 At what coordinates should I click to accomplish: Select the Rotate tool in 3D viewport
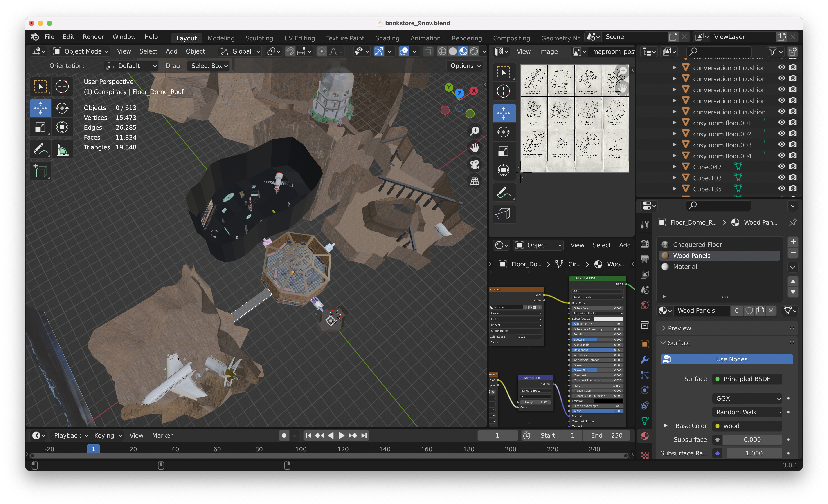point(62,108)
